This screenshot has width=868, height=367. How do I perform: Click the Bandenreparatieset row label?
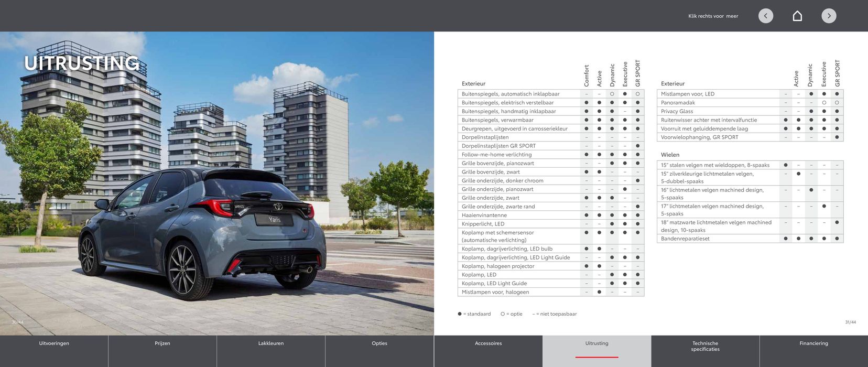685,239
